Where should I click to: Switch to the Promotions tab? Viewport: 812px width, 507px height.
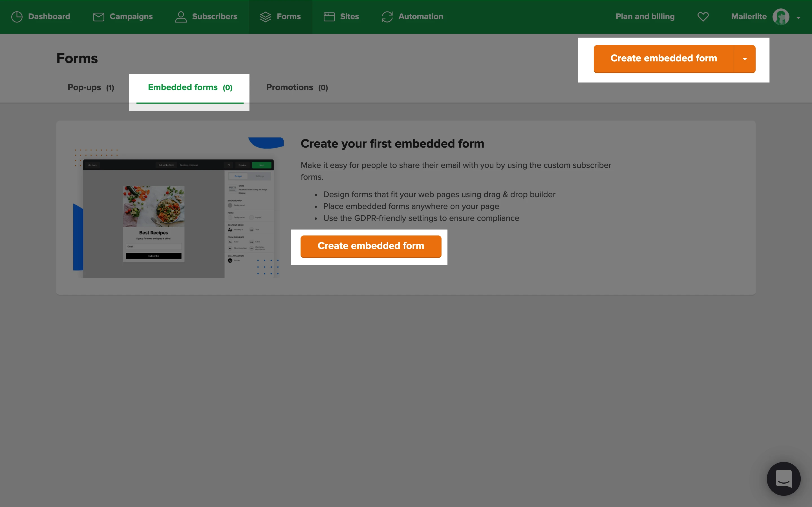pos(297,88)
